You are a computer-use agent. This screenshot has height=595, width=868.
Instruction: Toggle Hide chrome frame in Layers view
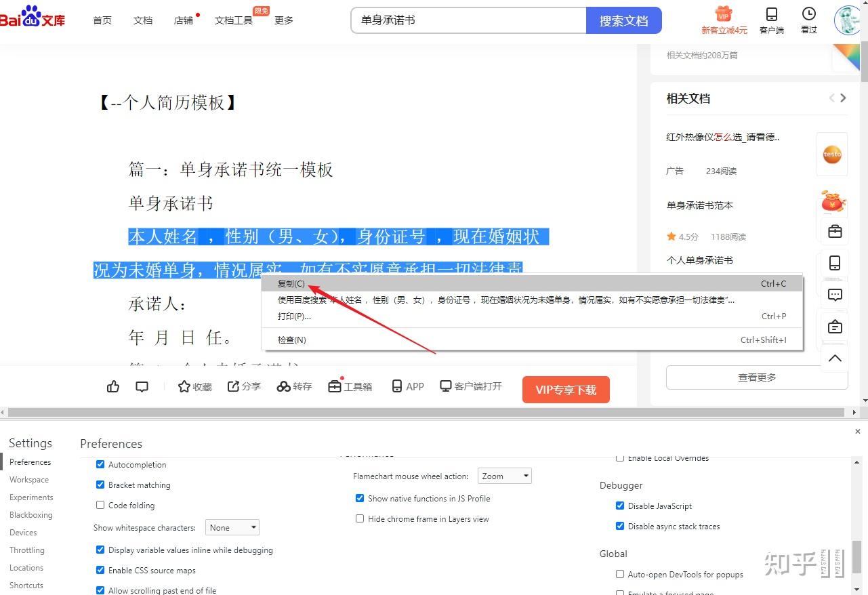360,518
